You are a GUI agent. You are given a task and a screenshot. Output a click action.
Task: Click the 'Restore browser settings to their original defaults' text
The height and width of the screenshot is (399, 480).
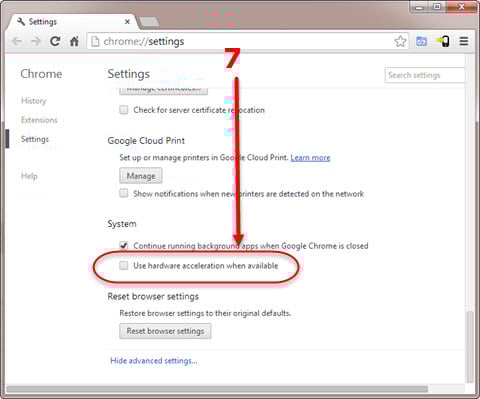(205, 313)
